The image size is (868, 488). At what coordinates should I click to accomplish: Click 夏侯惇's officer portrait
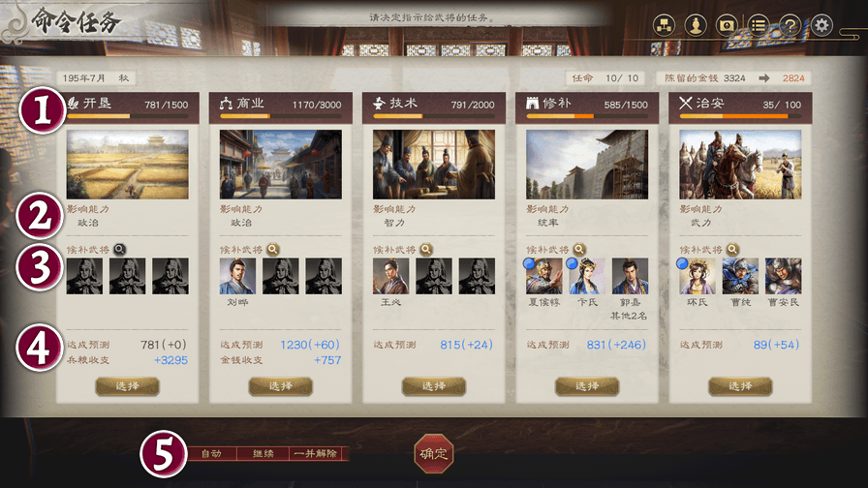click(544, 276)
